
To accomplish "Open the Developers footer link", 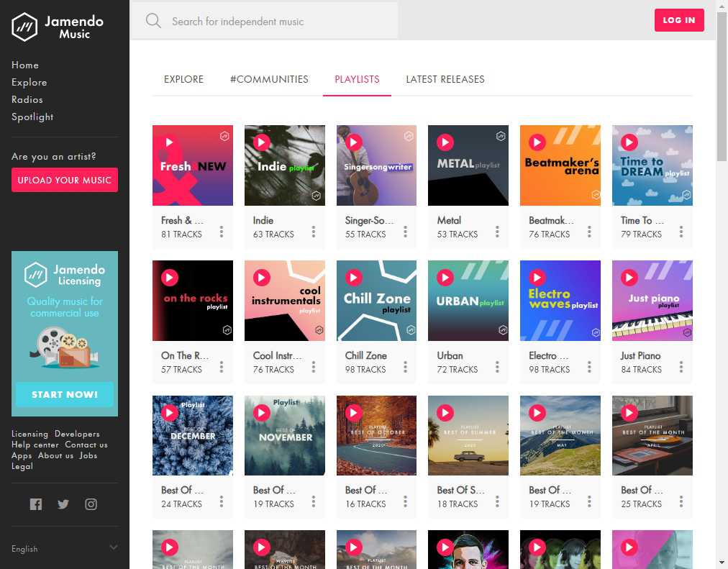I will point(77,434).
